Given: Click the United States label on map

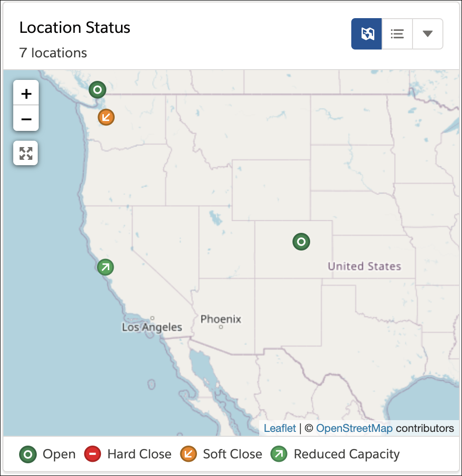Looking at the screenshot, I should click(365, 266).
